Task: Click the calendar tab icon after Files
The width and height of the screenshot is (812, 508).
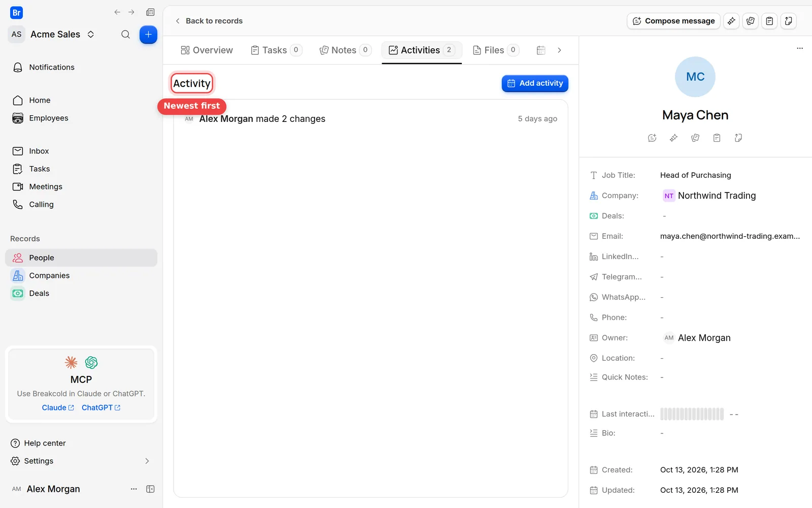Action: pos(541,50)
